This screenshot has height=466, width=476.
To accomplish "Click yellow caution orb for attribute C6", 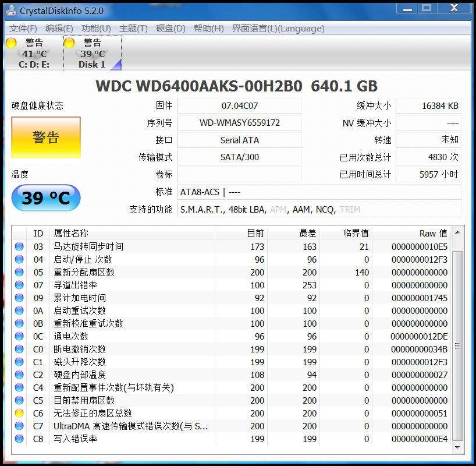I will coord(19,413).
